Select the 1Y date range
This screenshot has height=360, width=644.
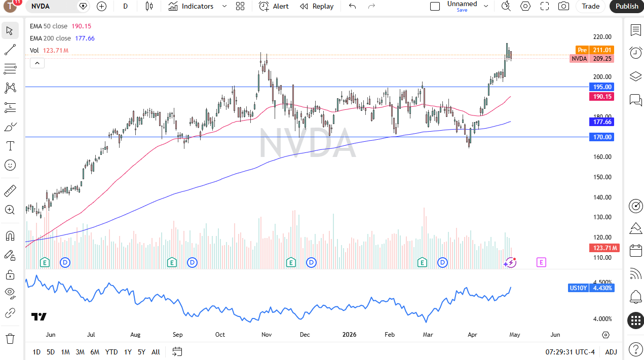click(x=128, y=352)
